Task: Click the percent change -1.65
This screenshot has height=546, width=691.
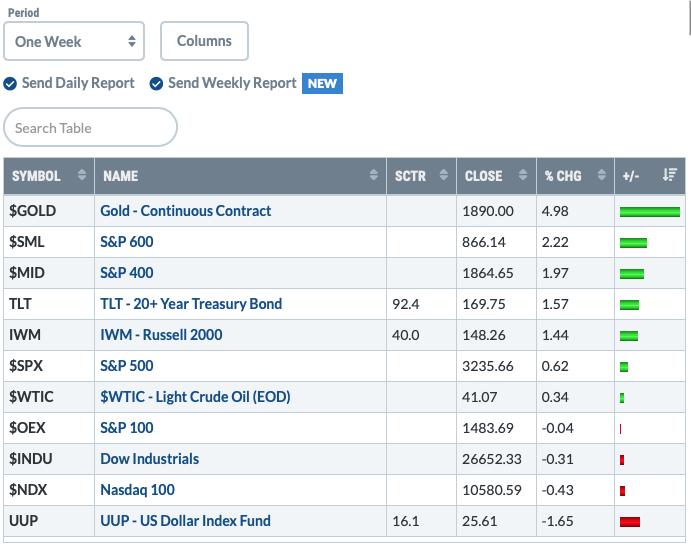Action: coord(557,521)
